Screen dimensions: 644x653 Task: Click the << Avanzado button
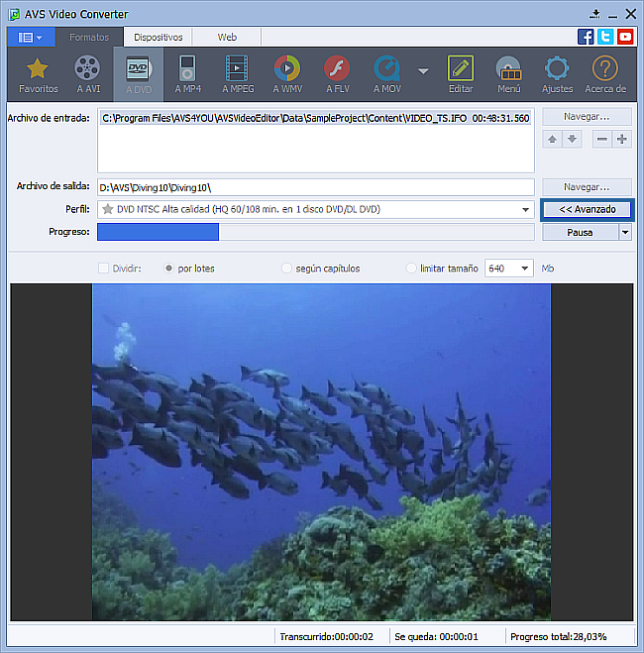pyautogui.click(x=587, y=210)
